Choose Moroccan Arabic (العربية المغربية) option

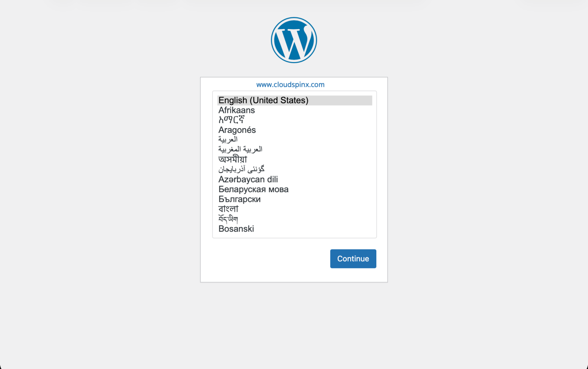240,149
